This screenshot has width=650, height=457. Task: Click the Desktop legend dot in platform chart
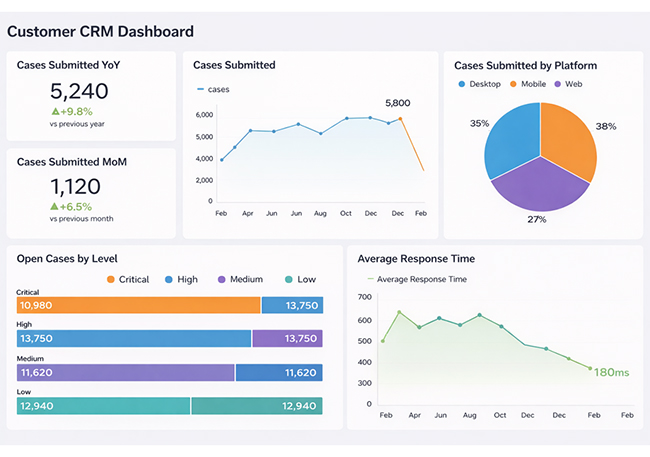click(462, 84)
